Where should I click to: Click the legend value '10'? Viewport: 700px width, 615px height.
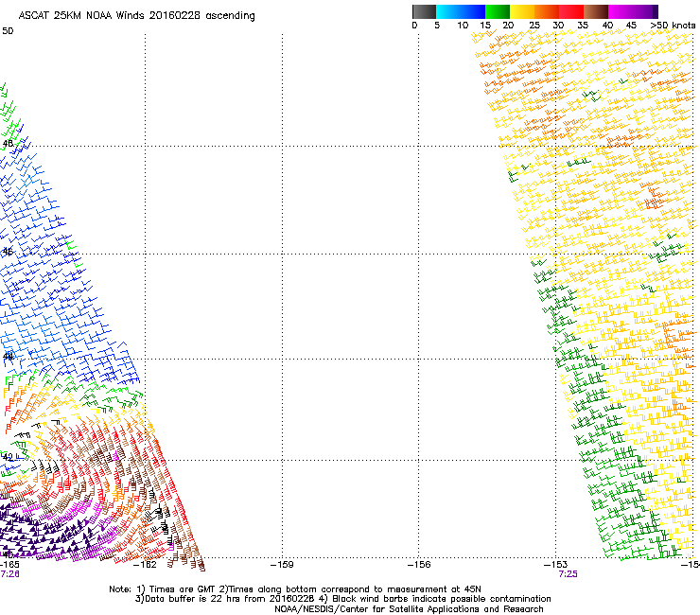pyautogui.click(x=463, y=26)
